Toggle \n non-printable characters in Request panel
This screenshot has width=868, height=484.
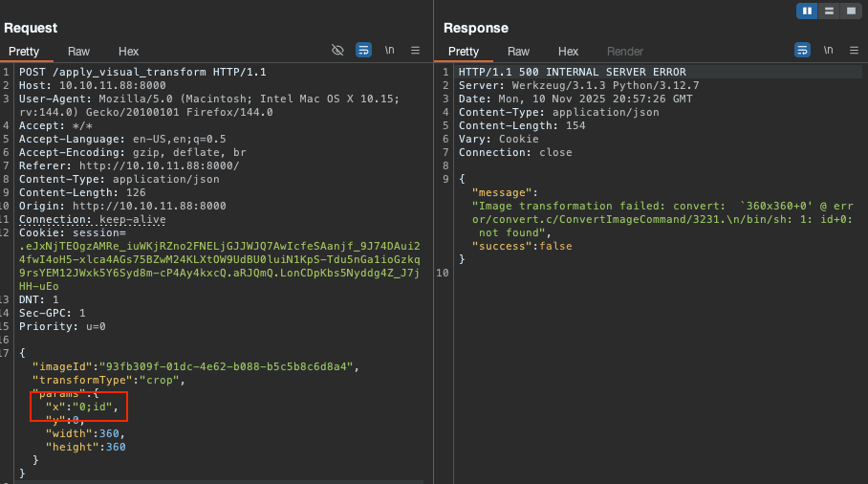pos(389,50)
